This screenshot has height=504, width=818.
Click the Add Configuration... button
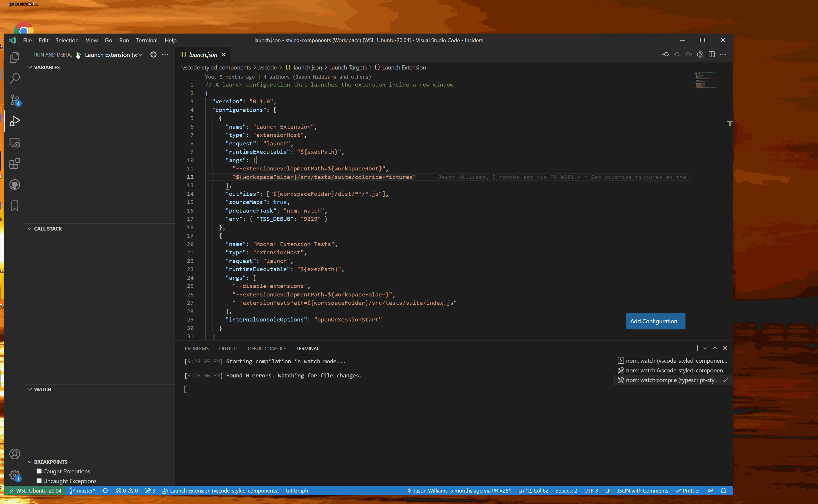tap(655, 321)
